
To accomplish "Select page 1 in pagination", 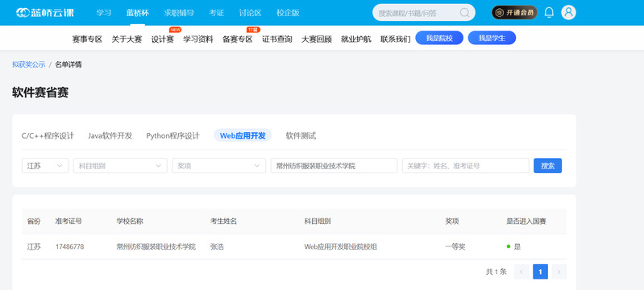I will click(x=541, y=271).
